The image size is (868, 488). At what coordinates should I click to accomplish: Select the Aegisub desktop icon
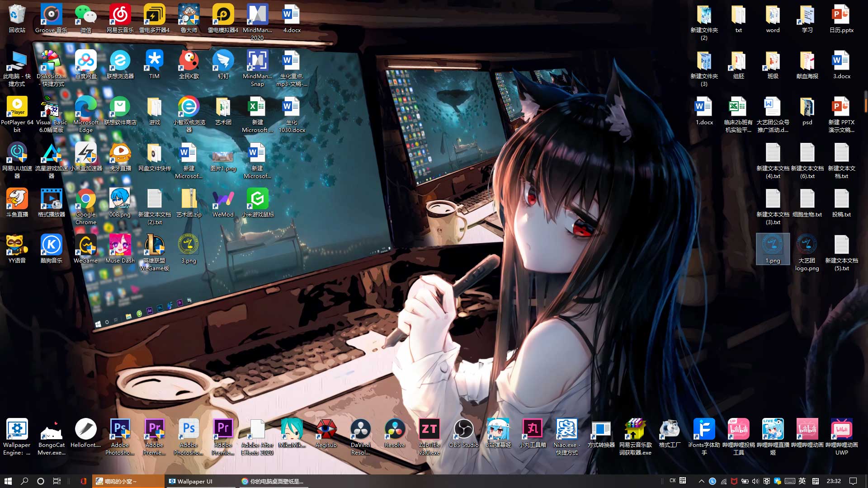326,434
